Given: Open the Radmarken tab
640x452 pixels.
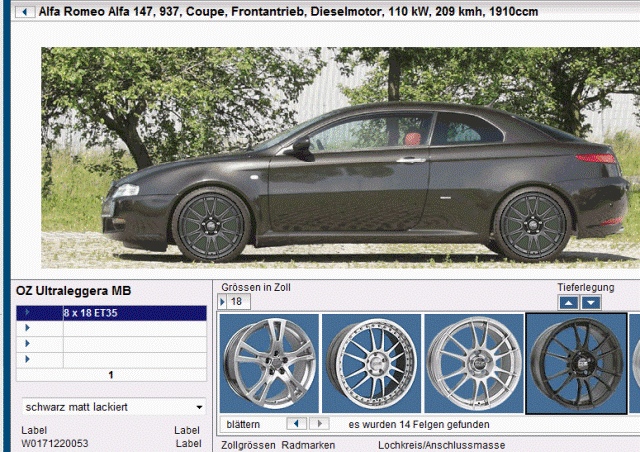Looking at the screenshot, I should pyautogui.click(x=308, y=445).
